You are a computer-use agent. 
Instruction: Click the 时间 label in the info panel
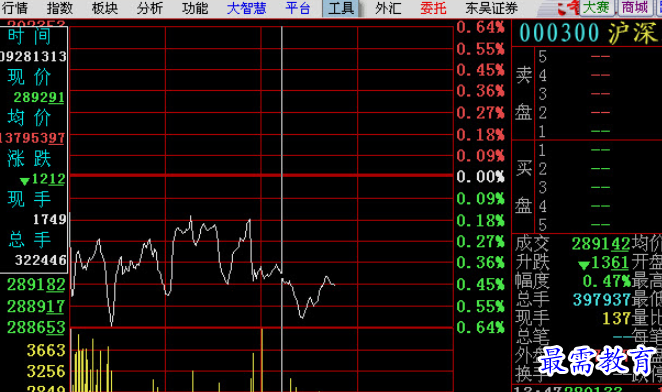(x=29, y=36)
